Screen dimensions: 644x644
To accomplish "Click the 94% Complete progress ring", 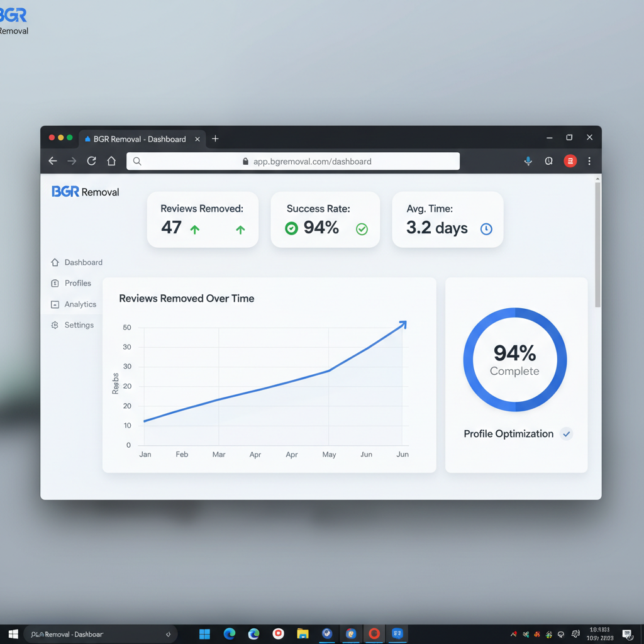I will tap(515, 360).
